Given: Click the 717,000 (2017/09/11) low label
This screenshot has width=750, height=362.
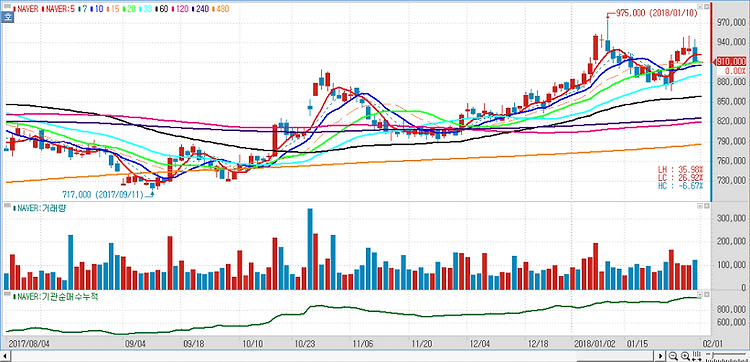Looking at the screenshot, I should (103, 195).
